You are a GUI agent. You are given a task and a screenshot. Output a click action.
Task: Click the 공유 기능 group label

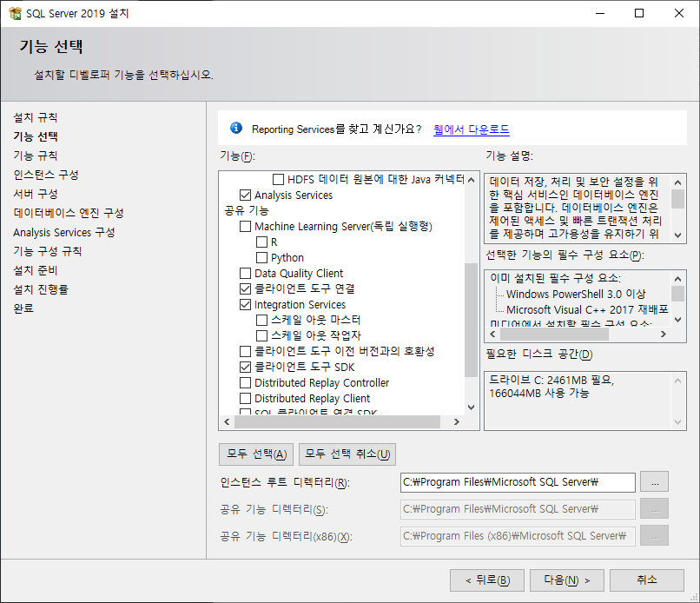(247, 210)
